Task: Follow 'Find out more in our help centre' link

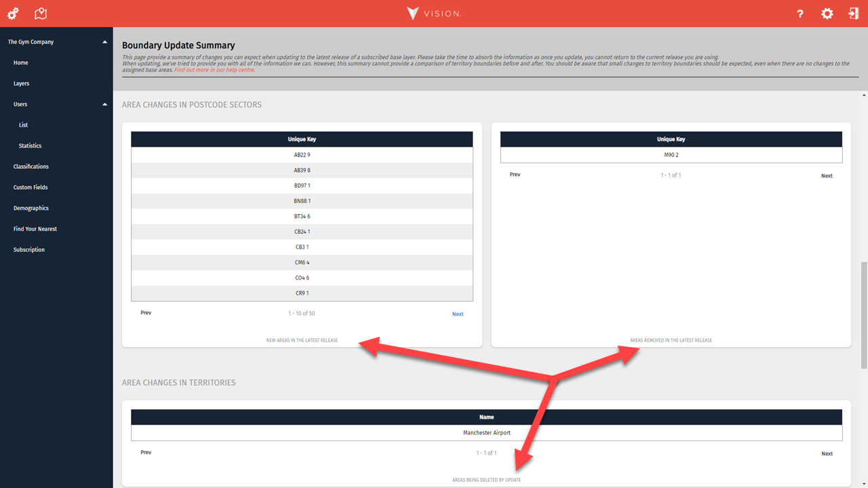Action: point(214,70)
